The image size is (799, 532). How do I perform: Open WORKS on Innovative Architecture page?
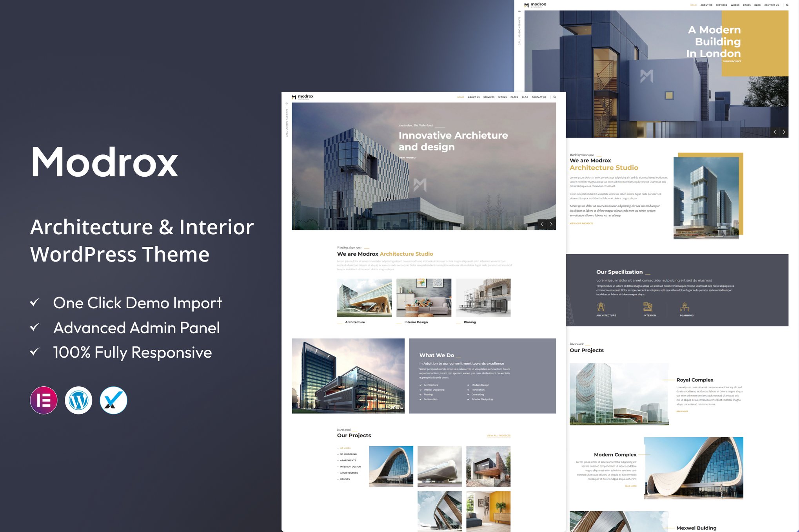pyautogui.click(x=502, y=97)
